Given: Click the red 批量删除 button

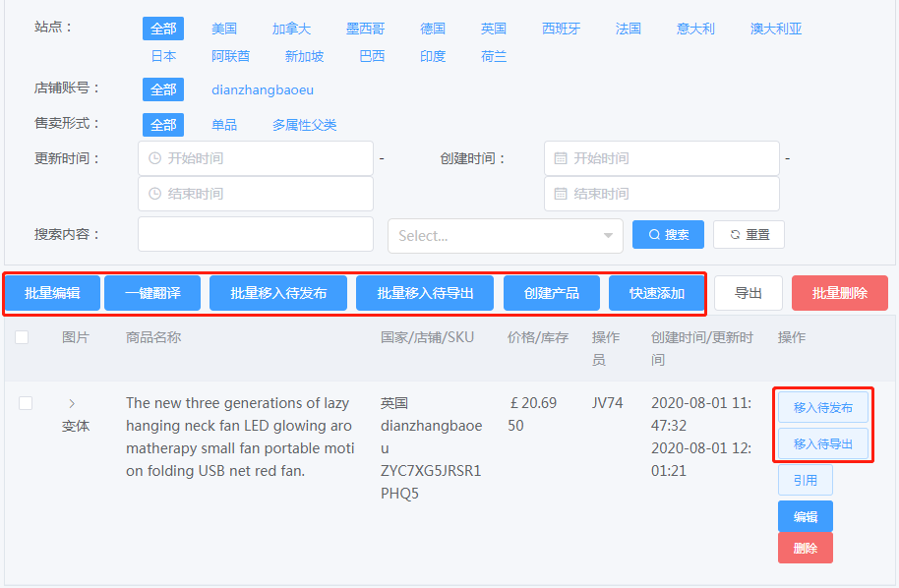Looking at the screenshot, I should pos(840,293).
